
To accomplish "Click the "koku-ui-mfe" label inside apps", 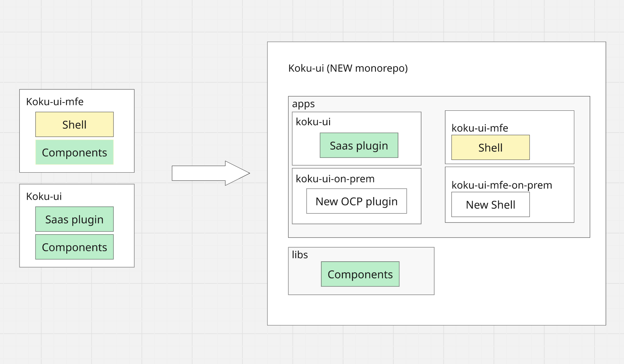I will (480, 128).
